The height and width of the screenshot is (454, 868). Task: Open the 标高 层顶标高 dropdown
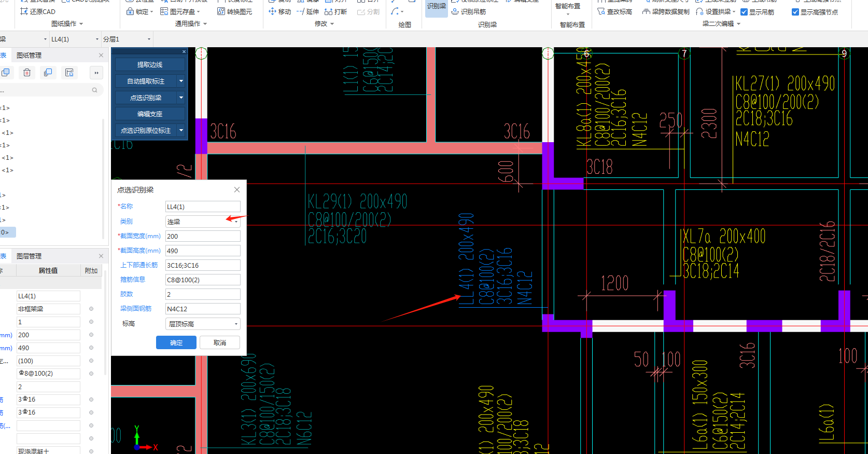(203, 324)
